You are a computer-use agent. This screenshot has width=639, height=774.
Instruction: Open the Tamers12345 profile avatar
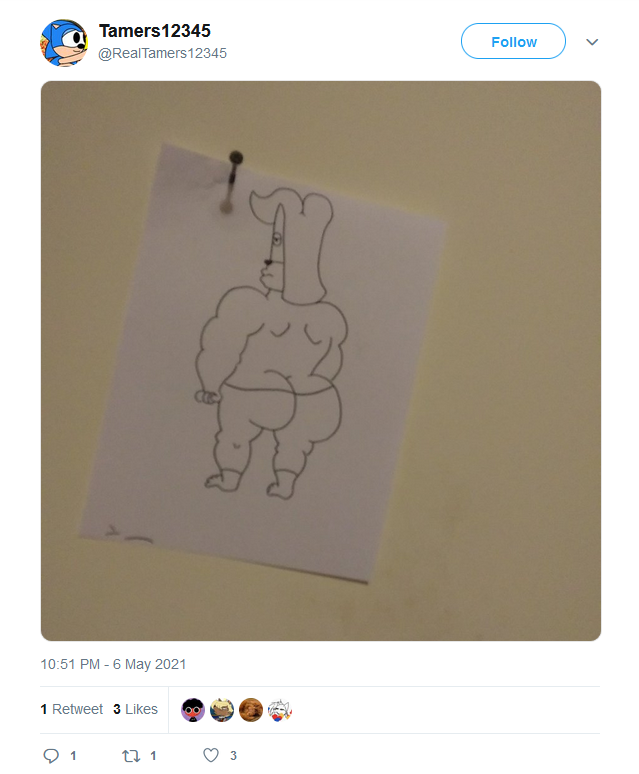(64, 43)
